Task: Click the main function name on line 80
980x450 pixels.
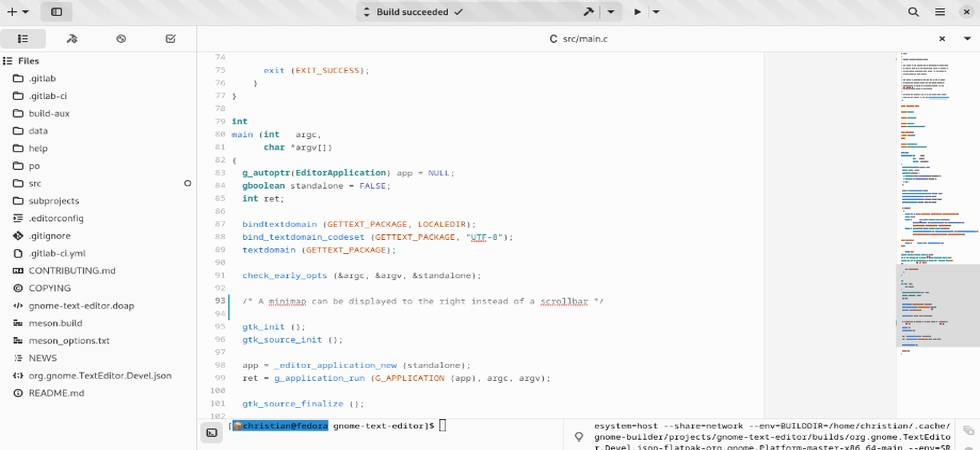Action: (242, 134)
